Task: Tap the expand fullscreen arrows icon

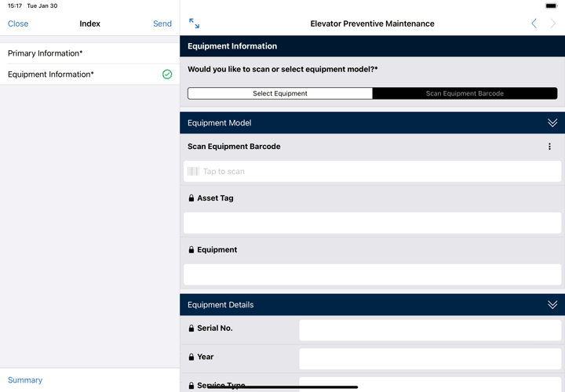Action: tap(195, 24)
